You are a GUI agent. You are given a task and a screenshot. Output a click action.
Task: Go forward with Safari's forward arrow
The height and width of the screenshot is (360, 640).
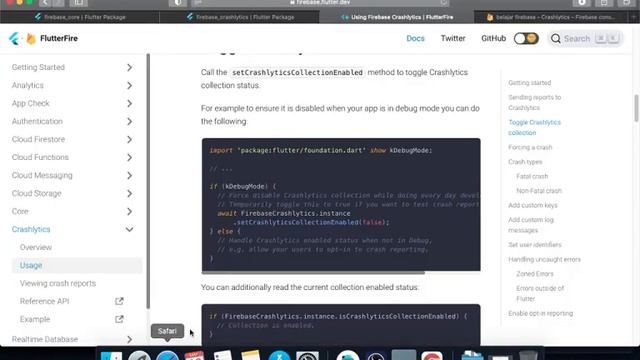click(x=58, y=2)
